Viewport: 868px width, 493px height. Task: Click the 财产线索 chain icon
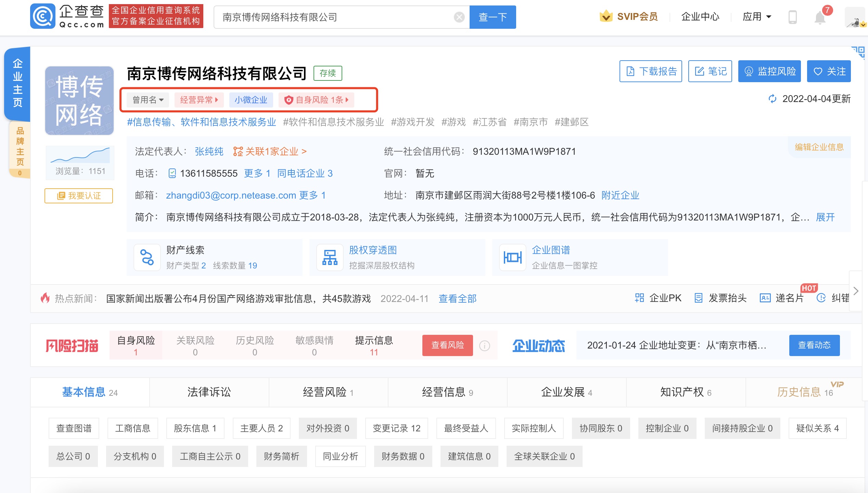(147, 257)
